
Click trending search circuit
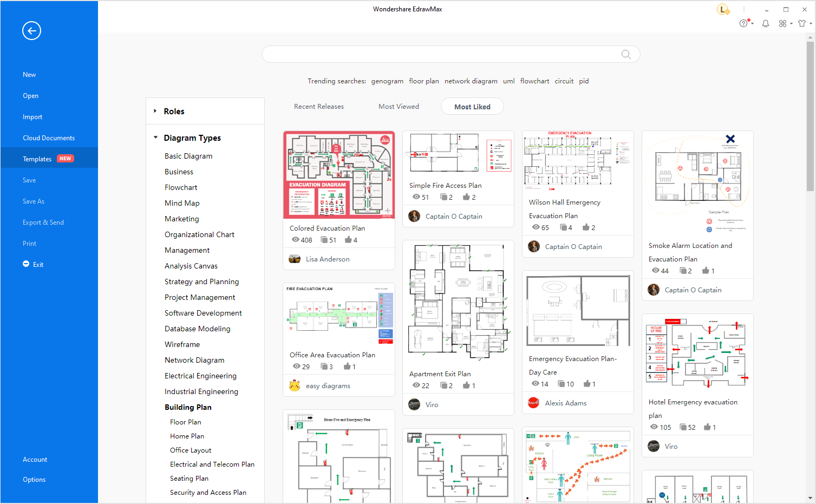tap(564, 81)
